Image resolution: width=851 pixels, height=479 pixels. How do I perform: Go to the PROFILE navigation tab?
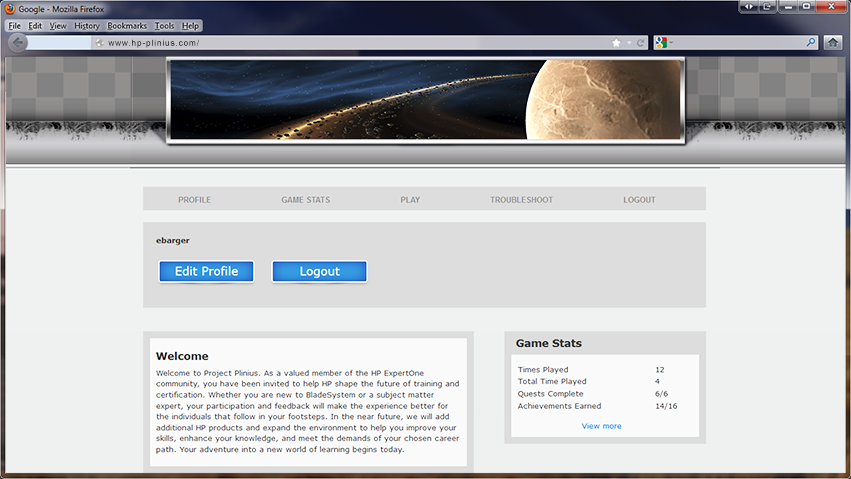coord(194,200)
